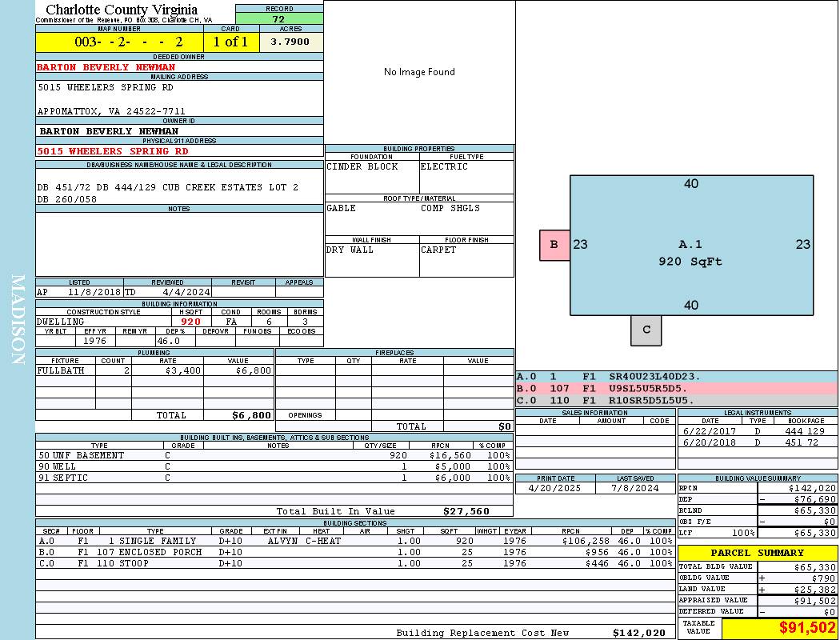Click inside the empty Notes box
The width and height of the screenshot is (840, 640).
179,244
